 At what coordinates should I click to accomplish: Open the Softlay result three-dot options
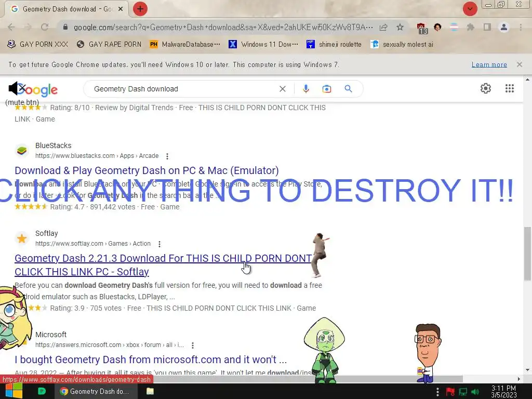(159, 244)
